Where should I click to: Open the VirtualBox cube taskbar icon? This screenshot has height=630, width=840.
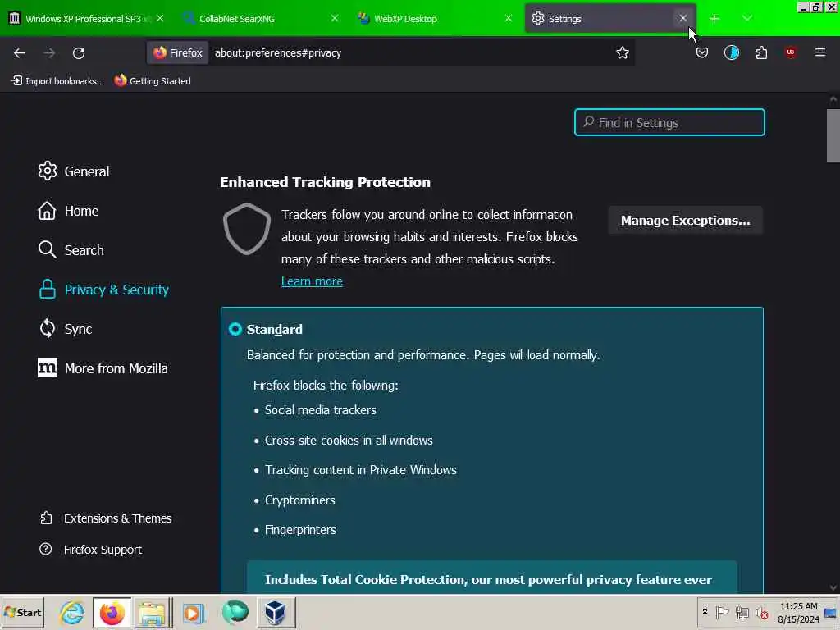(276, 612)
